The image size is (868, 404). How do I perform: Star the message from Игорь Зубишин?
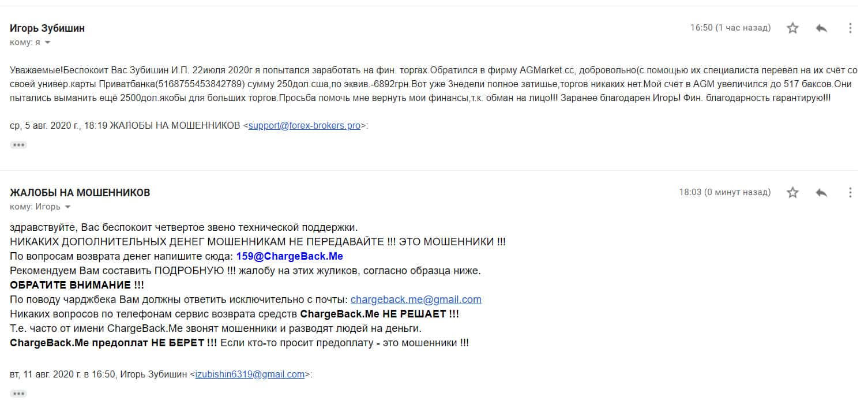tap(793, 28)
